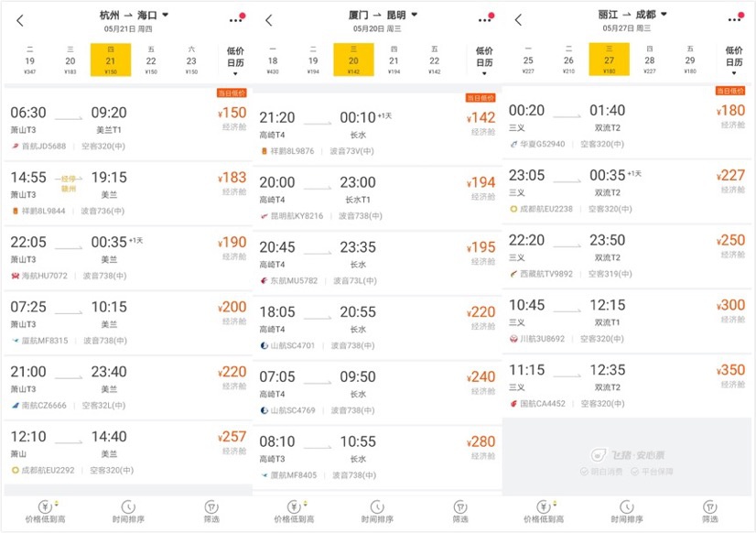The image size is (756, 533).
Task: Sort 厦门→昆明 flights by time
Action: [377, 512]
